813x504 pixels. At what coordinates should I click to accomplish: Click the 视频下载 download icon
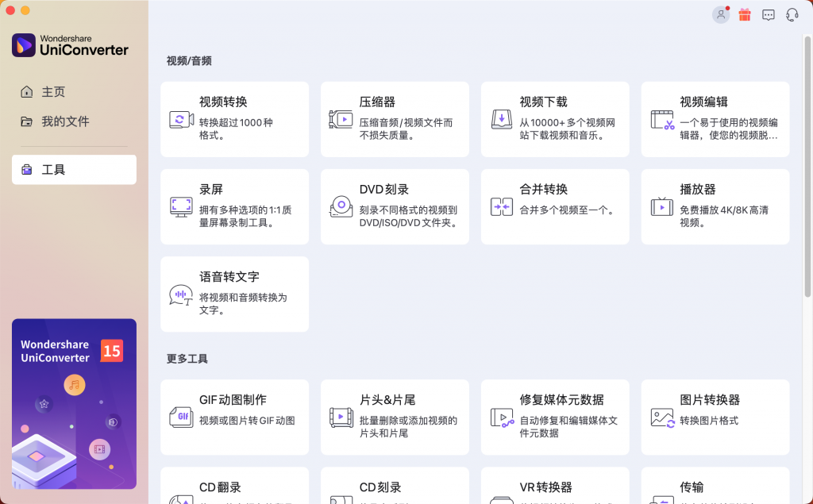coord(502,119)
